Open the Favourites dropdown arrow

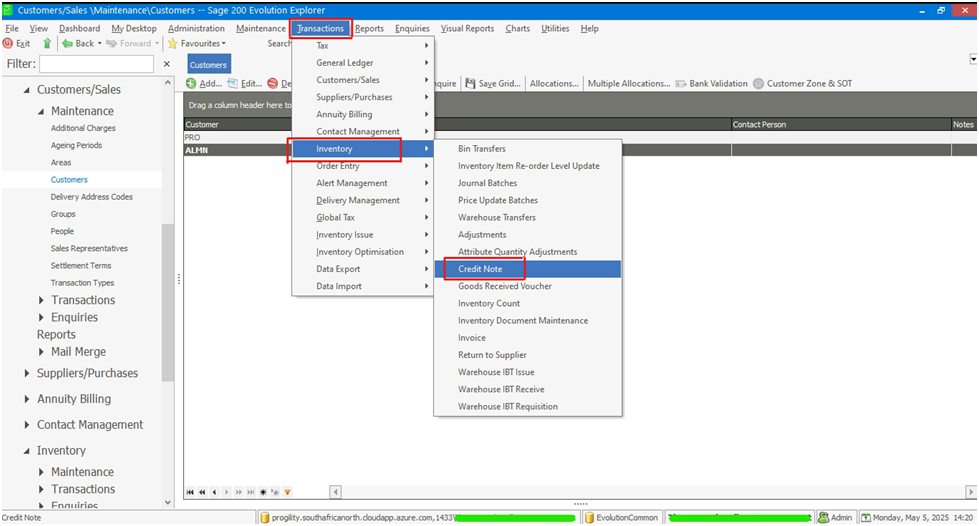224,44
